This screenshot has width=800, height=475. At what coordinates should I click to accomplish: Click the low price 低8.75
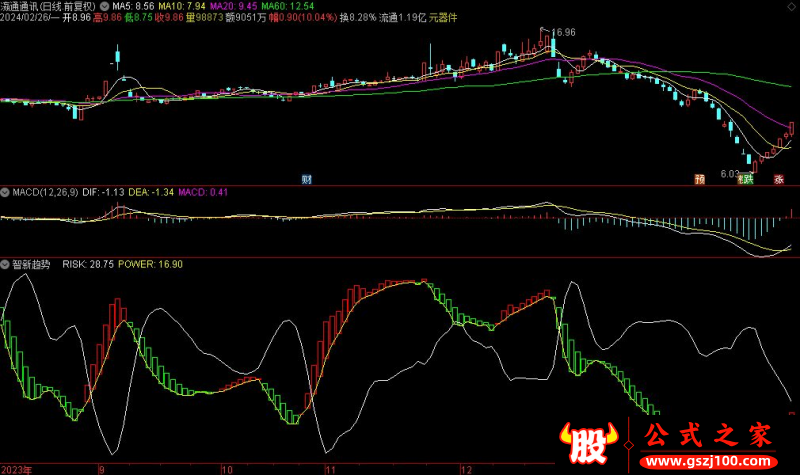(x=139, y=17)
